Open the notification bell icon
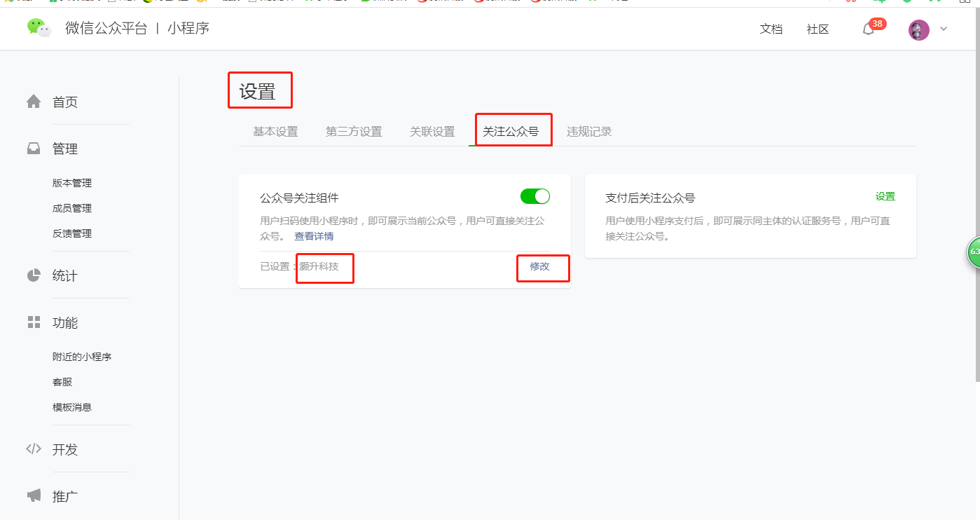Screen dimensions: 980x520 [x=868, y=29]
